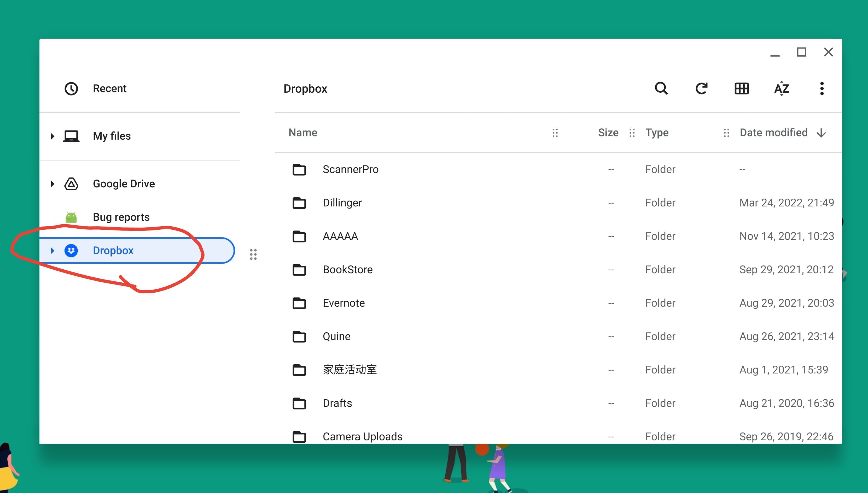The height and width of the screenshot is (493, 868).
Task: Select the Quine folder name
Action: tap(336, 336)
